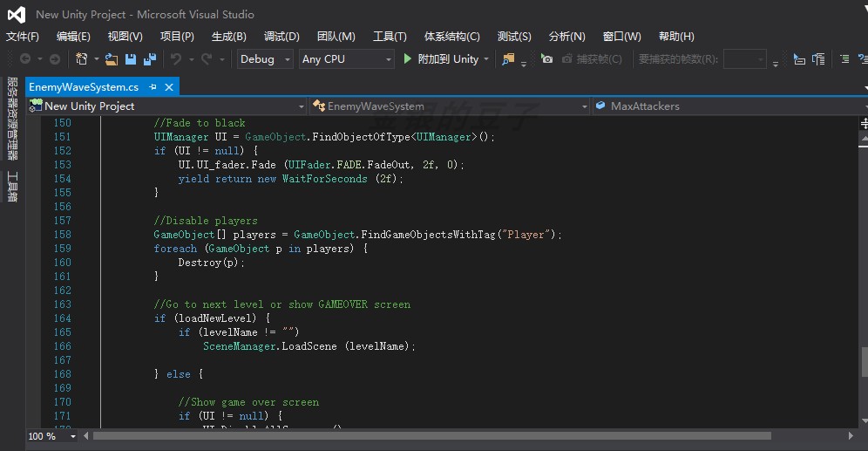Viewport: 868px width, 451px height.
Task: Click the Save All icon
Action: point(149,59)
